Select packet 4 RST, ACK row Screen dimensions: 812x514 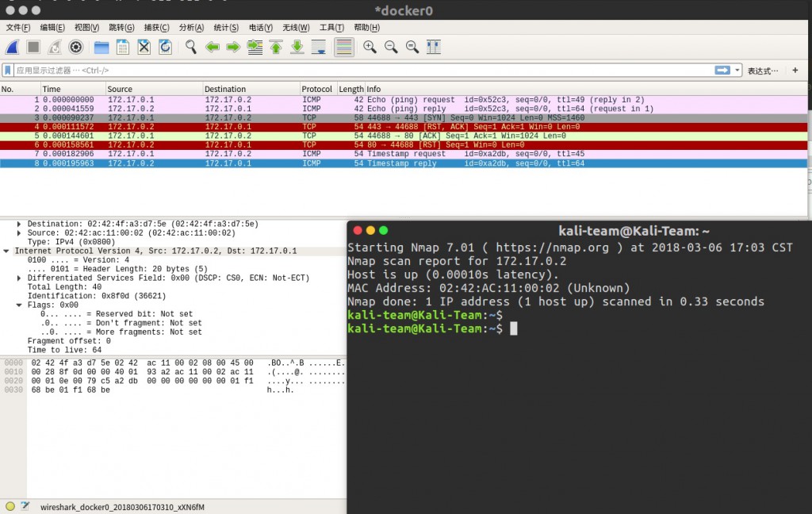(404, 127)
